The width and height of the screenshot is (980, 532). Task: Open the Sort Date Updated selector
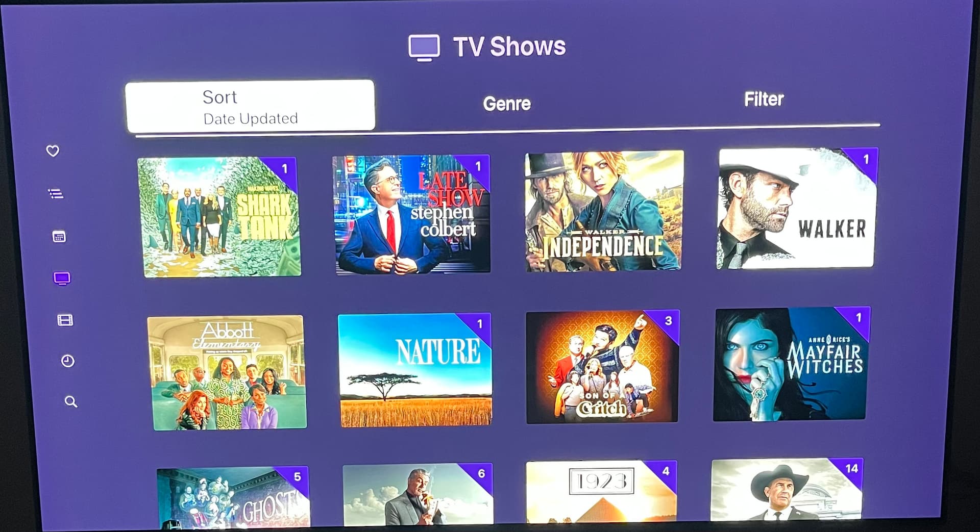250,106
